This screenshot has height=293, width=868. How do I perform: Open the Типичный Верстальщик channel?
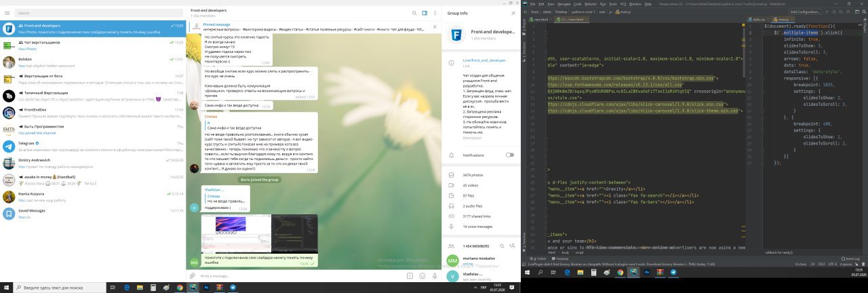[93, 96]
